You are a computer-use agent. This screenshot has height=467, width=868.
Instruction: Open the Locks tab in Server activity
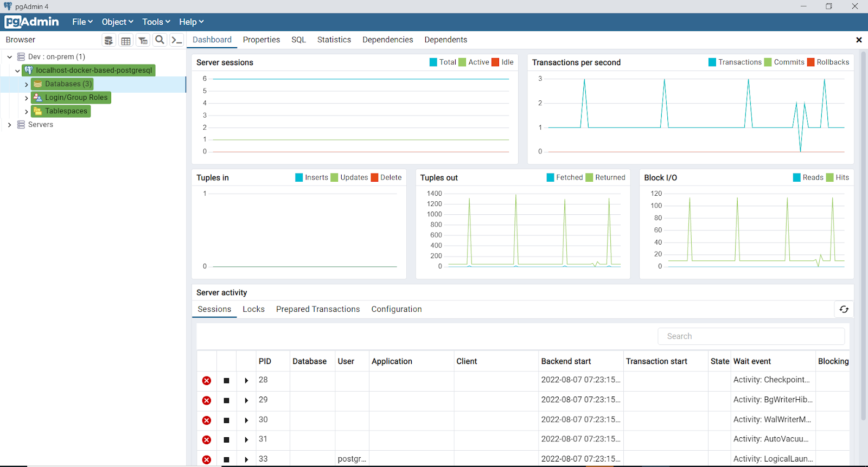point(254,309)
